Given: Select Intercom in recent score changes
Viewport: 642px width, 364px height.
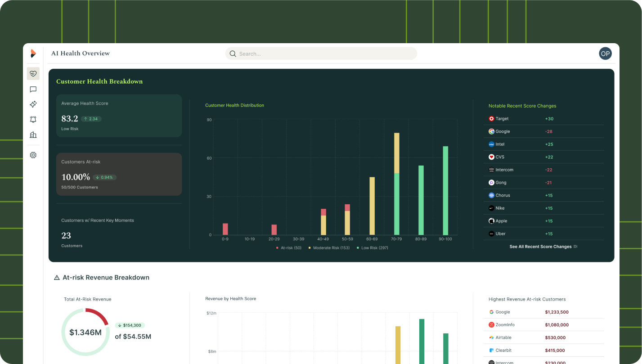Looking at the screenshot, I should pos(543,170).
